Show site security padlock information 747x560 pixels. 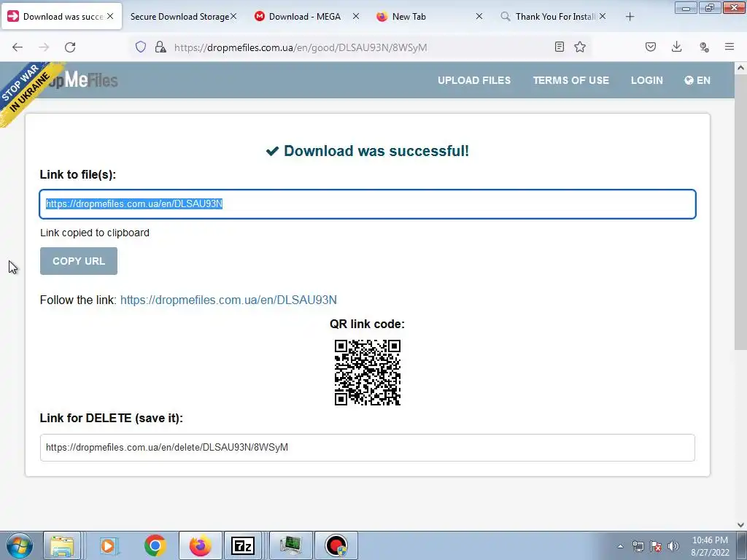(x=160, y=47)
